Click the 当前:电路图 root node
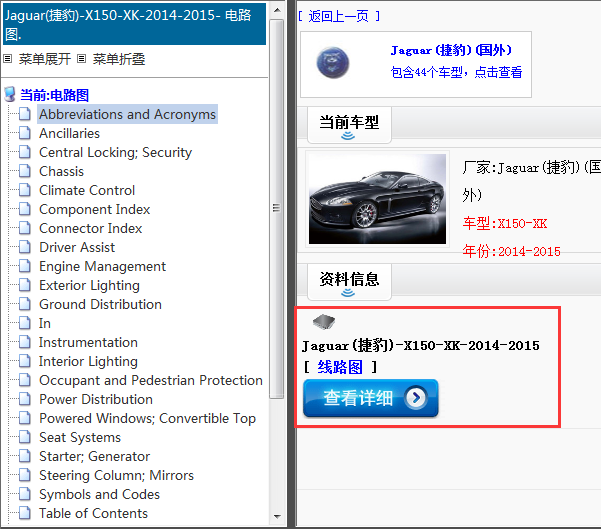This screenshot has width=601, height=529. [54, 95]
